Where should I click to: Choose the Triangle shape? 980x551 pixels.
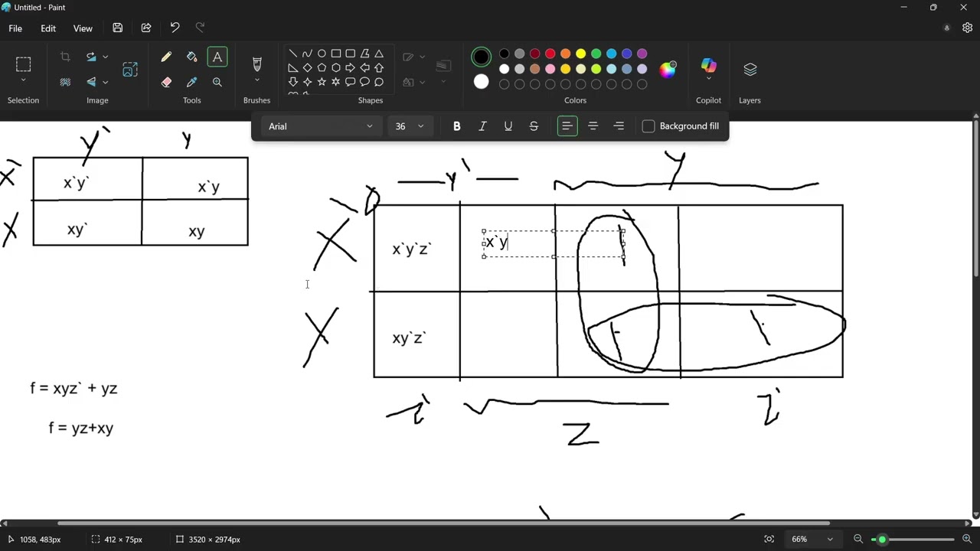(x=379, y=54)
